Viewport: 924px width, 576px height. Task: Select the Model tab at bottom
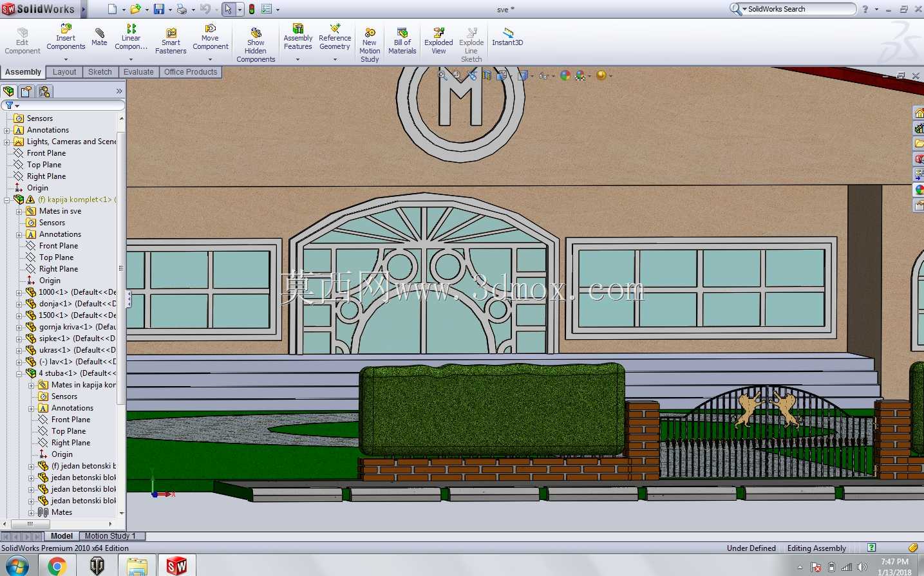[62, 536]
